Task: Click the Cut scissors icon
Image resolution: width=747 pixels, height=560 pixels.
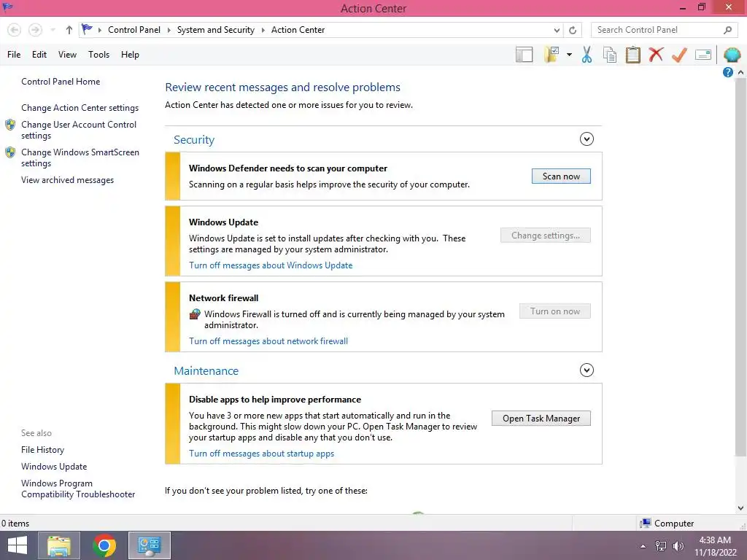Action: [587, 54]
